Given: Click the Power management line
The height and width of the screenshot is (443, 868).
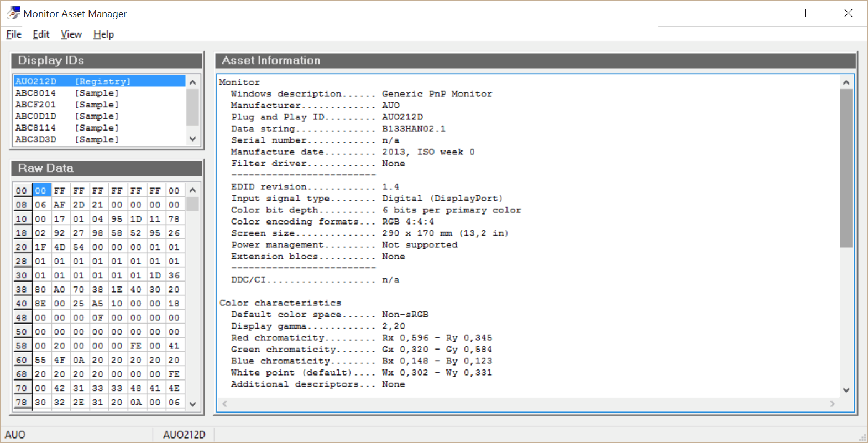Looking at the screenshot, I should click(x=344, y=245).
